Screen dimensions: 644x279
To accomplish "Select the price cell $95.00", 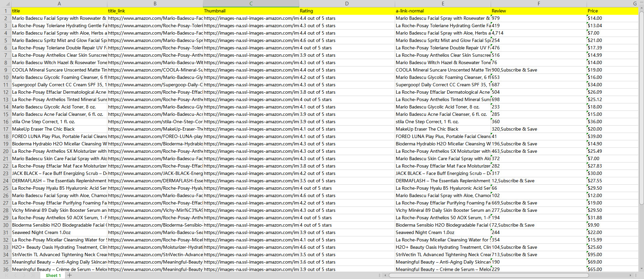I will (613, 254).
